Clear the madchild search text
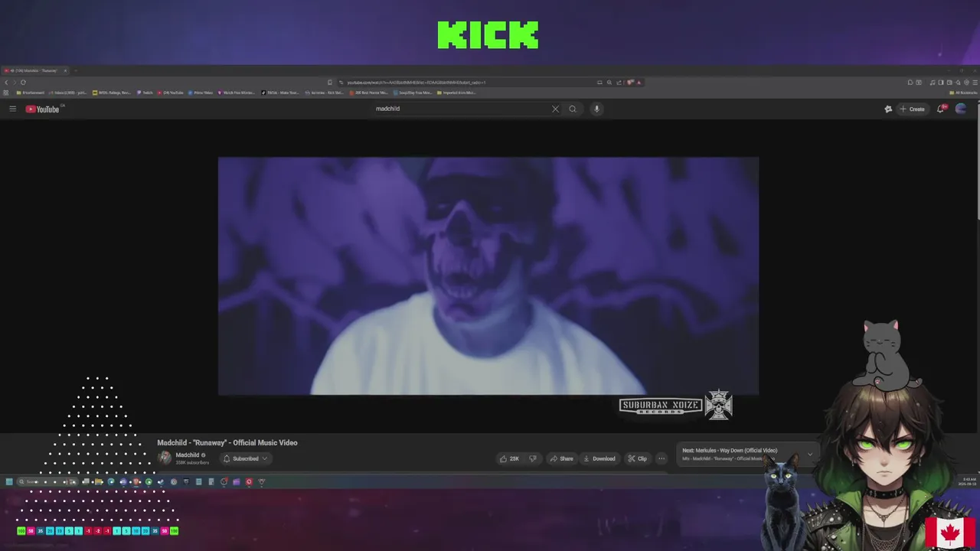 [555, 109]
